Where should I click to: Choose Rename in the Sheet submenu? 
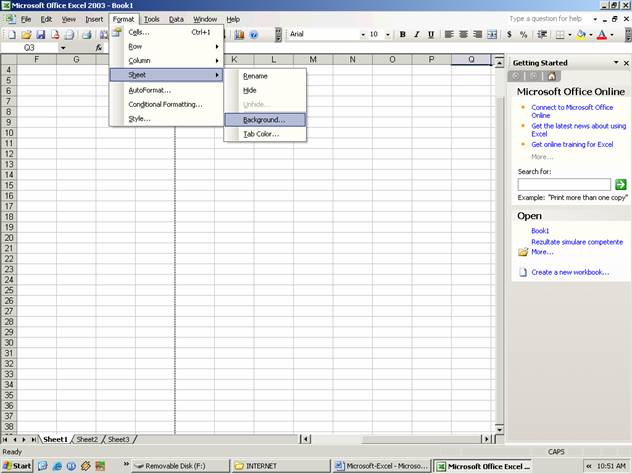pyautogui.click(x=265, y=76)
